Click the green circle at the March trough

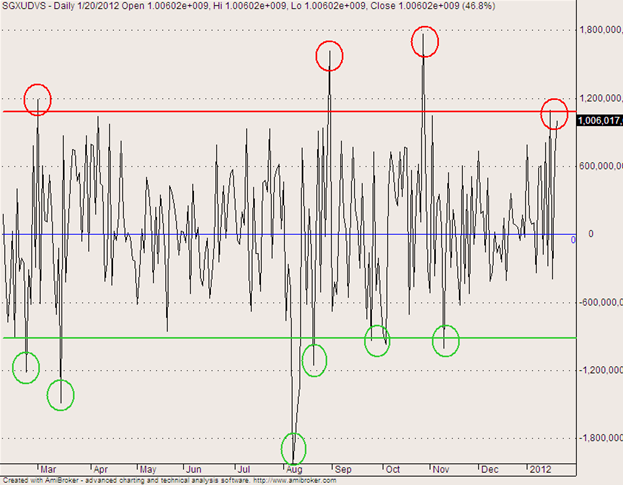pos(61,394)
